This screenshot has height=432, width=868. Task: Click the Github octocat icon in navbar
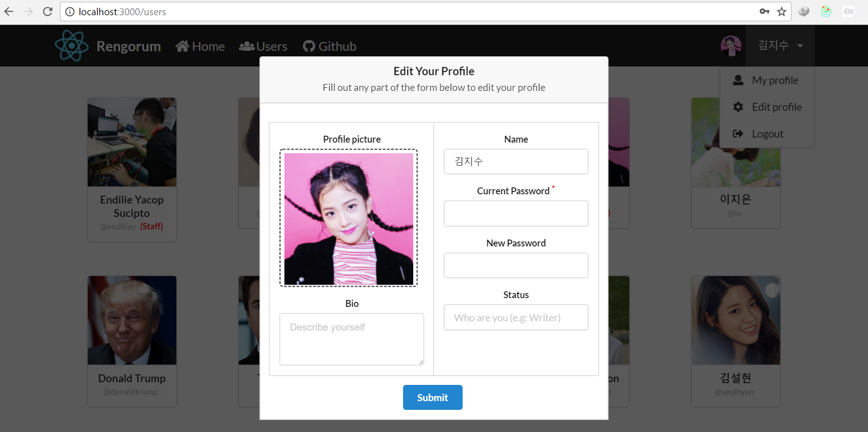pyautogui.click(x=309, y=46)
